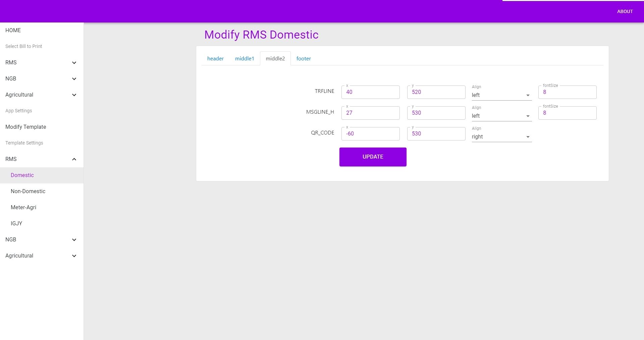Switch to the middle1 tab
644x340 pixels.
[245, 59]
